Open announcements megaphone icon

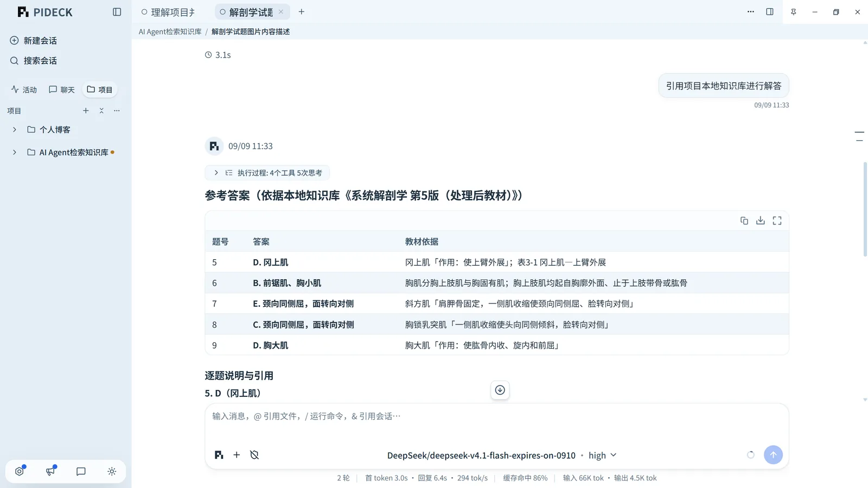click(x=50, y=471)
